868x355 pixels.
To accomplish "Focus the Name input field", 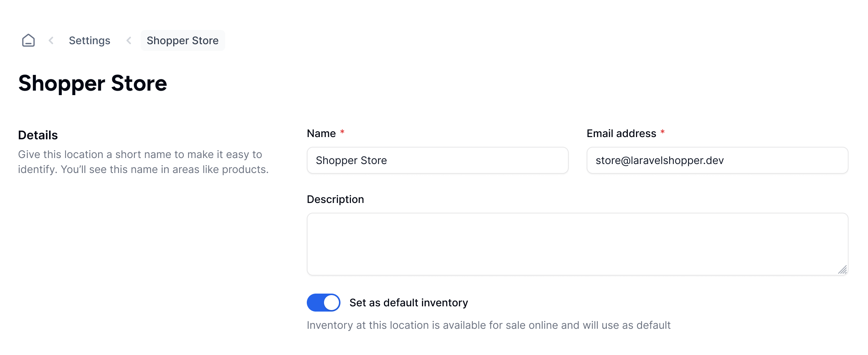I will [437, 160].
